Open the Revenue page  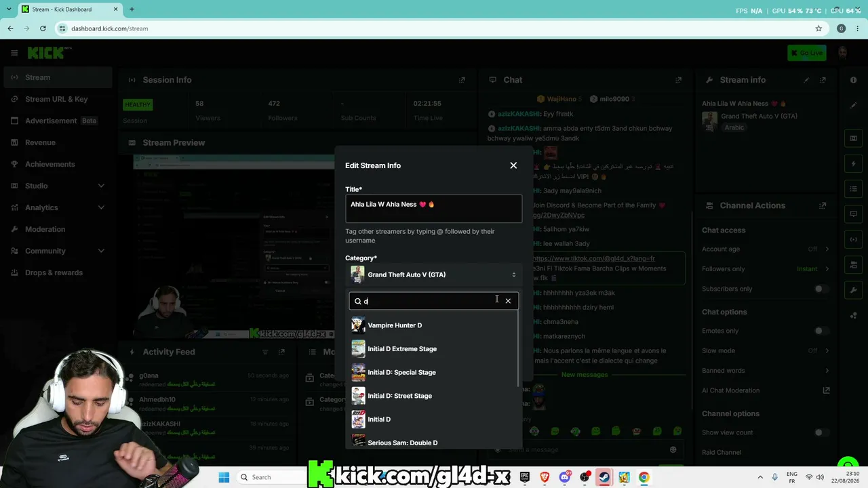[57, 142]
